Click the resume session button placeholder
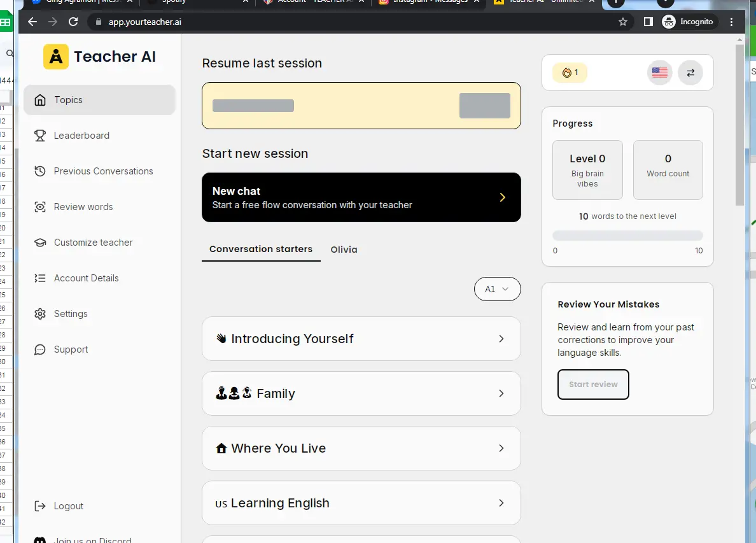 (x=484, y=106)
